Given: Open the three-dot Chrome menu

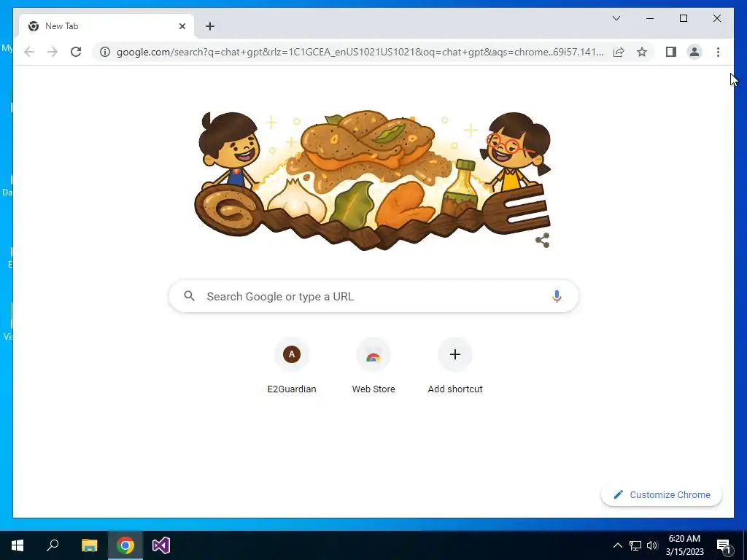Looking at the screenshot, I should tap(718, 52).
